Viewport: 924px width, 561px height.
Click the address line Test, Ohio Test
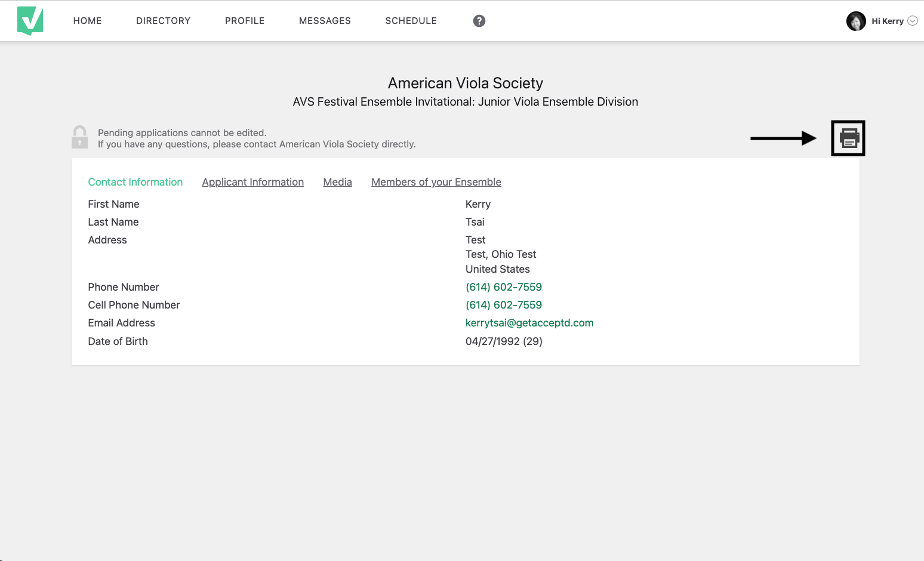501,254
